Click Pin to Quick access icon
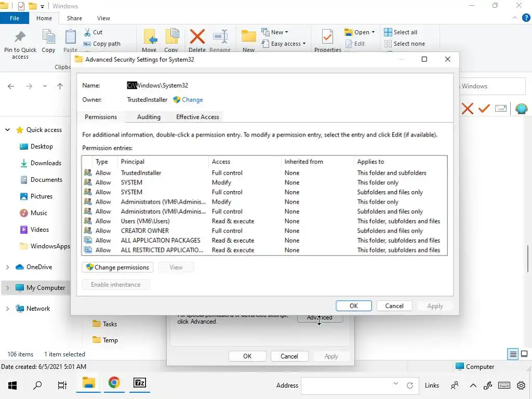The height and width of the screenshot is (399, 532). (20, 37)
